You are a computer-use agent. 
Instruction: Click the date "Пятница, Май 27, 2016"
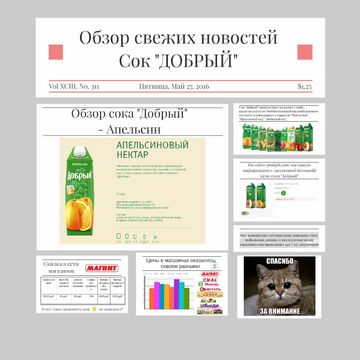click(174, 86)
